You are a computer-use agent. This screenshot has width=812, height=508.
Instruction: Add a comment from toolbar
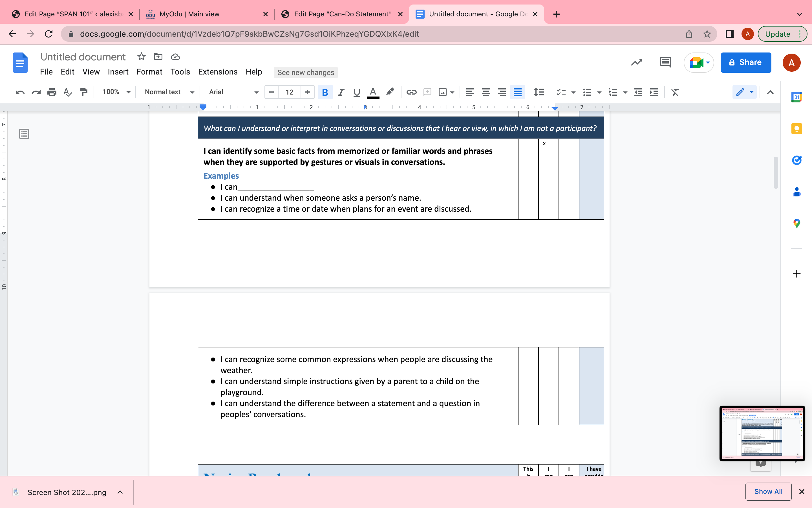pos(427,92)
